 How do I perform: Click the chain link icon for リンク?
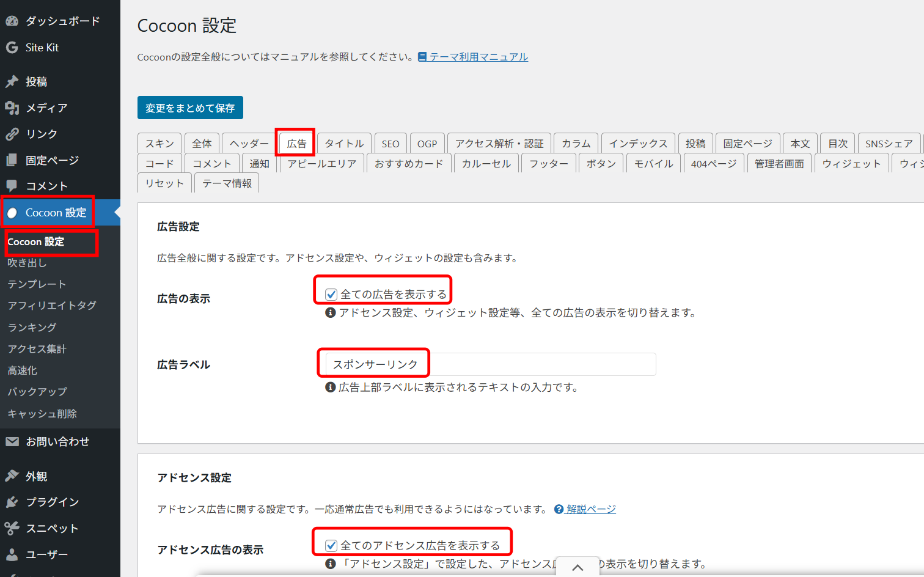(x=12, y=134)
